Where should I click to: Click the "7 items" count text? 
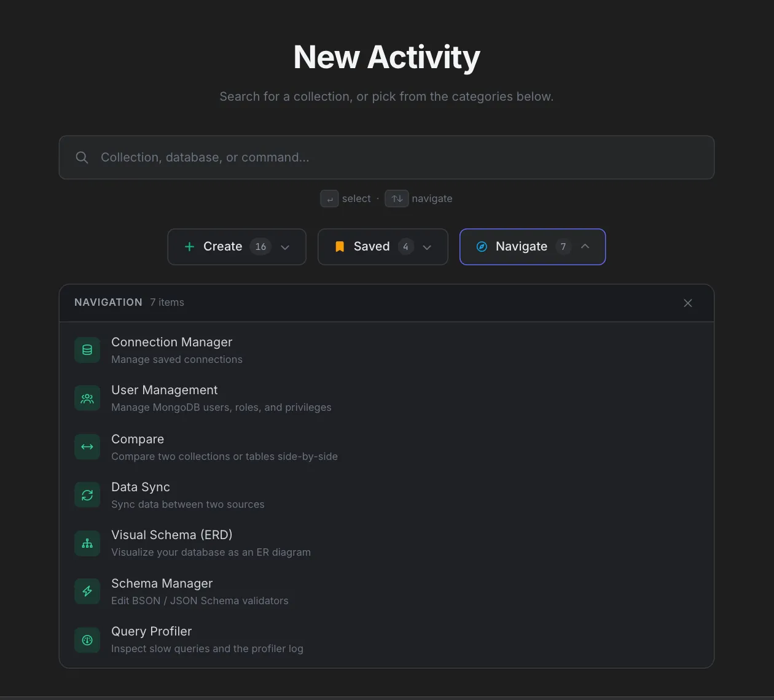click(167, 302)
